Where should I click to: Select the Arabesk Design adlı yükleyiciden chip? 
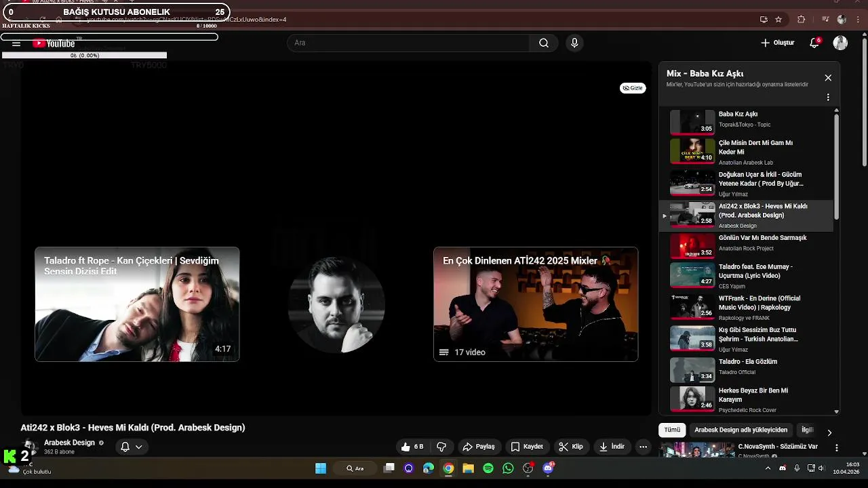741,430
